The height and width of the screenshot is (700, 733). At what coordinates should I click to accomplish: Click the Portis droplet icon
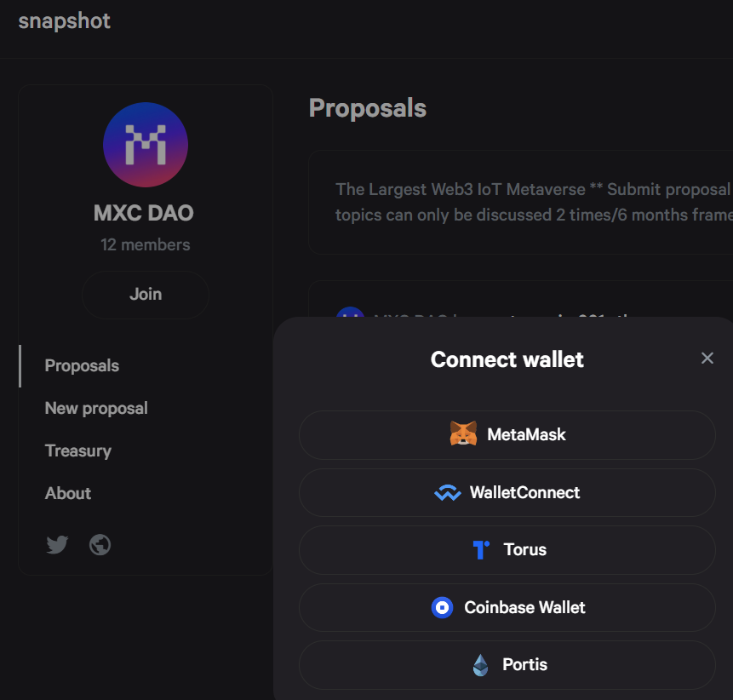tap(480, 664)
